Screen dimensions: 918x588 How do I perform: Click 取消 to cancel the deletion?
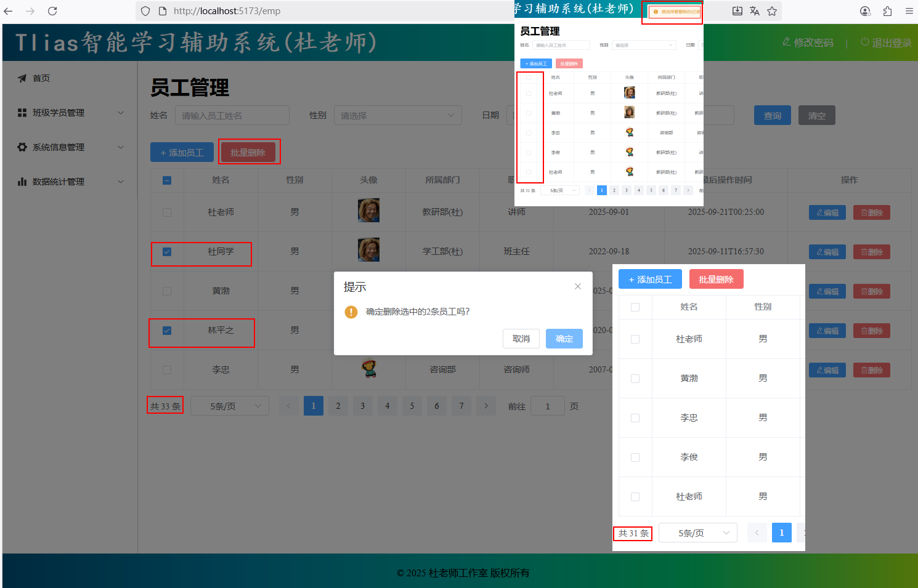(x=521, y=339)
